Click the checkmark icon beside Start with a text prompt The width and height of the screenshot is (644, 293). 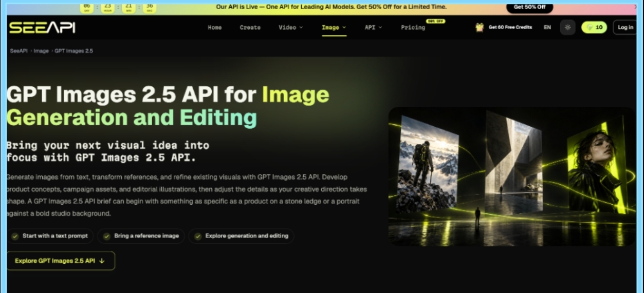tap(15, 236)
